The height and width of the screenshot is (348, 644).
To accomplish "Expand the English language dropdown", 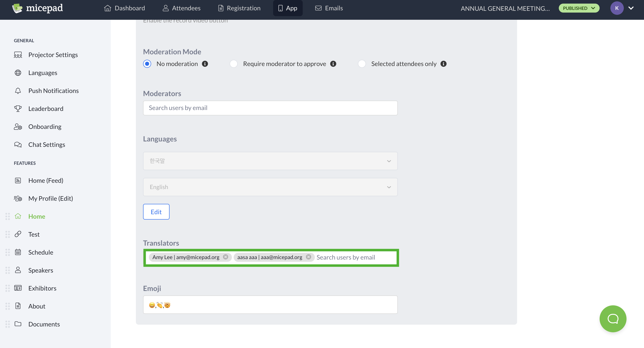I will (270, 187).
